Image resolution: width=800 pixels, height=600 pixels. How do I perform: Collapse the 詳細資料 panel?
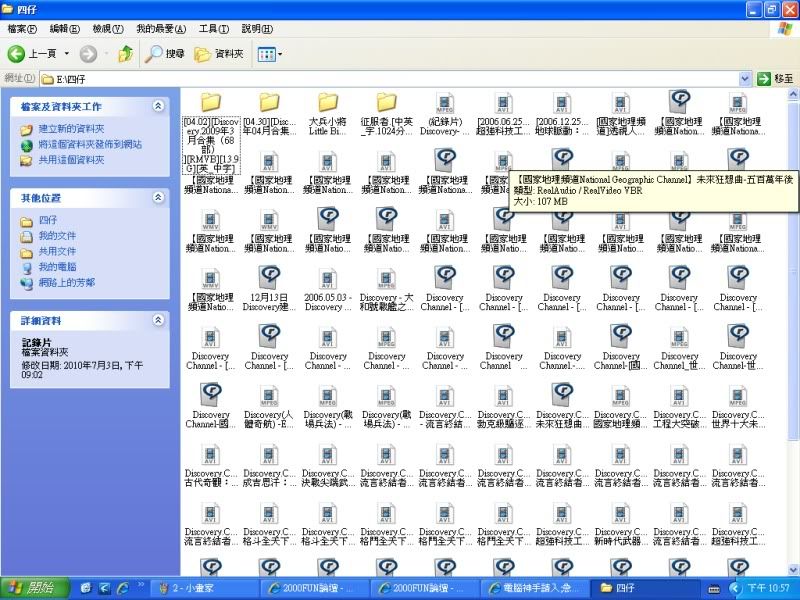coord(158,320)
